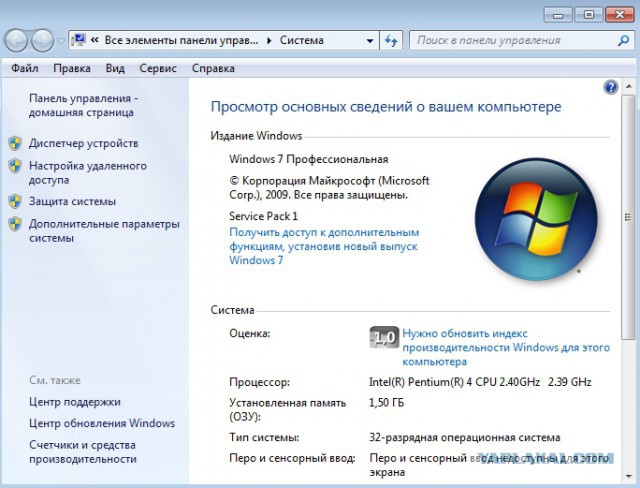Screen dimensions: 640x488
Task: Click the 1,0 performance rating badge
Action: point(384,337)
